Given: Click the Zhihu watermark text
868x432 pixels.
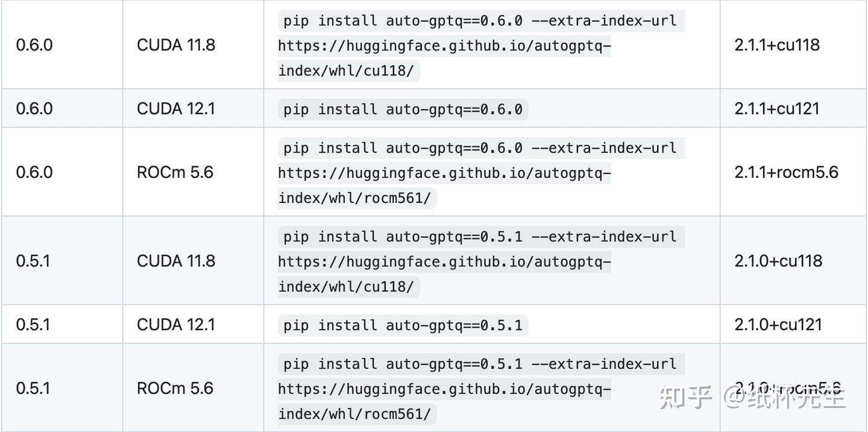Looking at the screenshot, I should pos(753,397).
